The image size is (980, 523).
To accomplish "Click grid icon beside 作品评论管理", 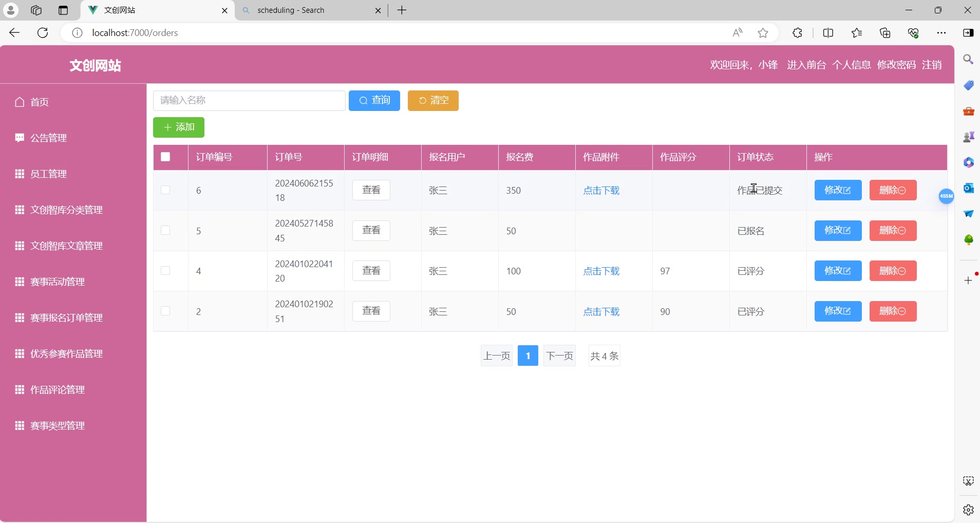I will pos(20,389).
